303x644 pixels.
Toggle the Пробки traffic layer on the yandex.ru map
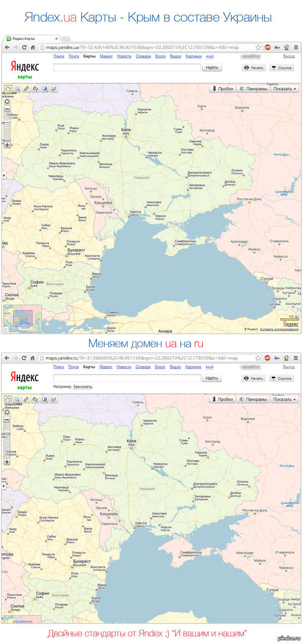223,399
